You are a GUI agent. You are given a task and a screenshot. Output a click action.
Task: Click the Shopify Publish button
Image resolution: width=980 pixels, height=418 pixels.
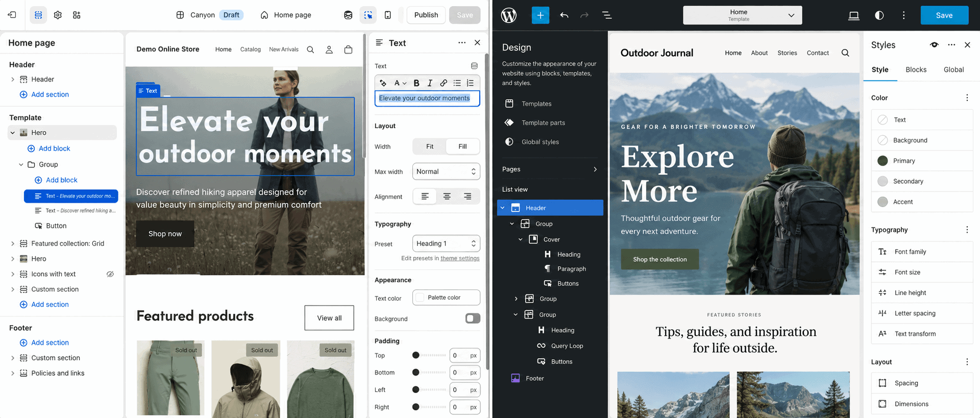[x=426, y=15]
